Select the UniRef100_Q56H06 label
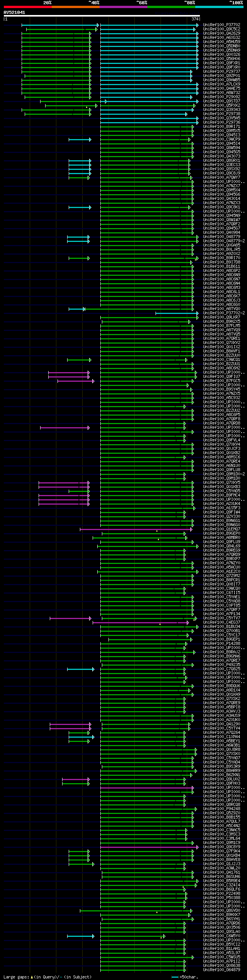The image size is (247, 980). coord(222,59)
